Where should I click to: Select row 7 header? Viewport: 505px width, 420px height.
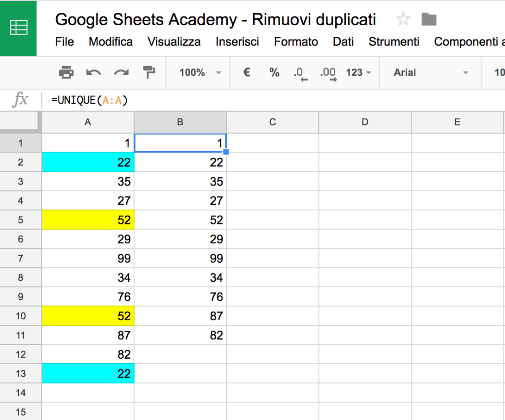click(21, 258)
